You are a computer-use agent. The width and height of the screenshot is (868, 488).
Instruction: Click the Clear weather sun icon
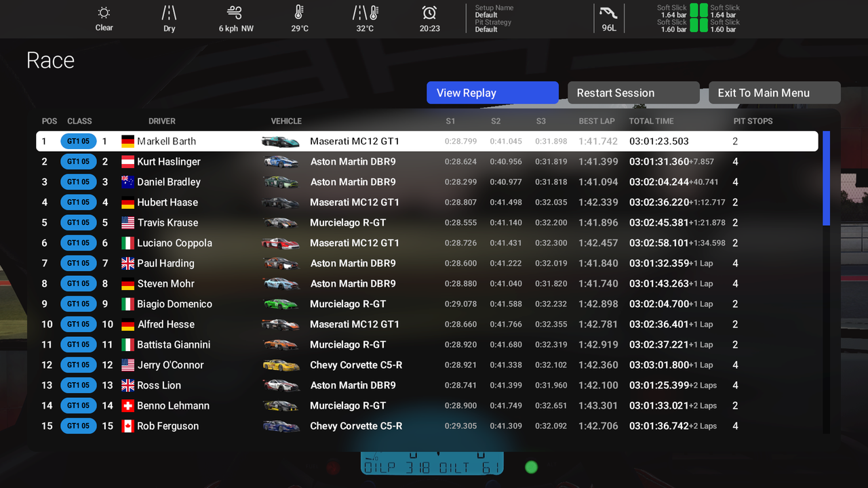coord(104,13)
